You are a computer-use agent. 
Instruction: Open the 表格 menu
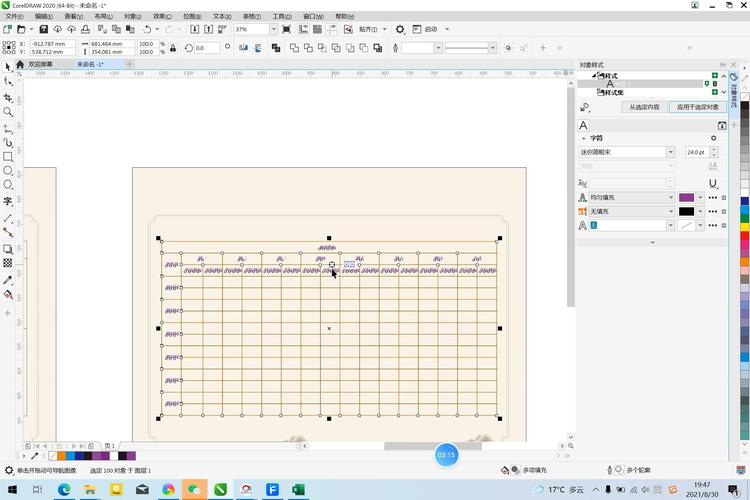(252, 16)
